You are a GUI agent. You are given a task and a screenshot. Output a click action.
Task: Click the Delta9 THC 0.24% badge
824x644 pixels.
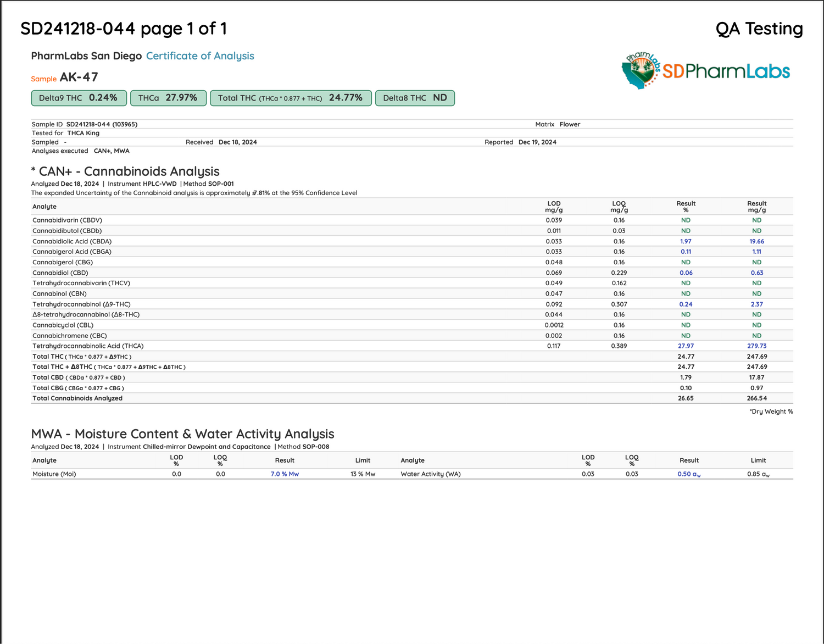79,98
